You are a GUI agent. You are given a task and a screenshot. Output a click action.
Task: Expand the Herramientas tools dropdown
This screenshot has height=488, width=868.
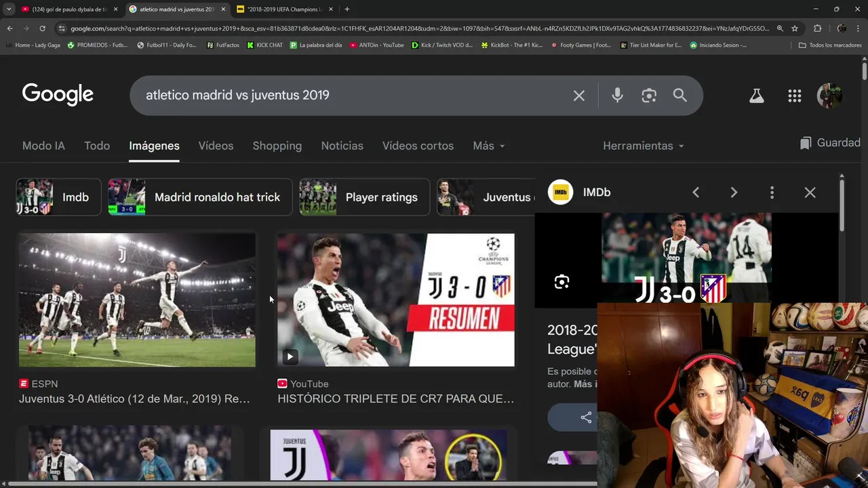(x=644, y=146)
